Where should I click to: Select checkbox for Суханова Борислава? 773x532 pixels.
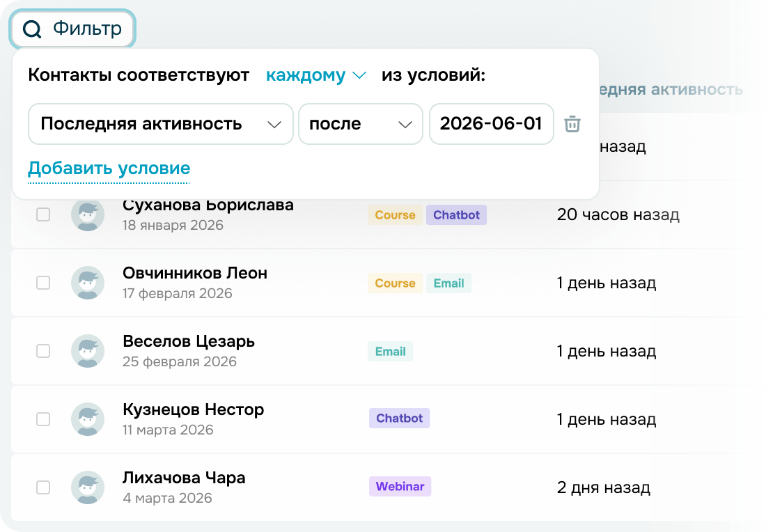click(x=43, y=214)
